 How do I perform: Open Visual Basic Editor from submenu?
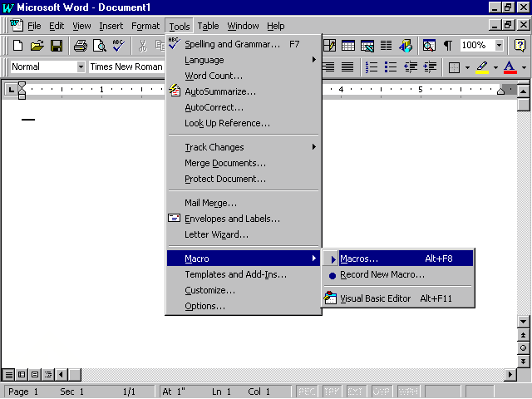(x=376, y=298)
